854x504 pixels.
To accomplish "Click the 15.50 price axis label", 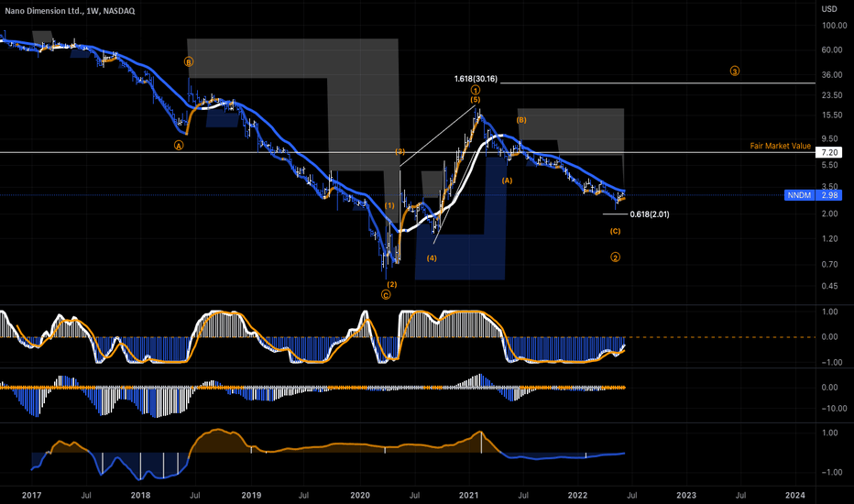I will tap(832, 115).
